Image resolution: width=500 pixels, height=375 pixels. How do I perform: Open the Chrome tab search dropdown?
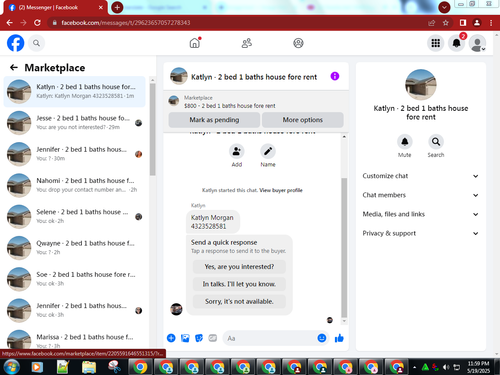click(x=444, y=7)
